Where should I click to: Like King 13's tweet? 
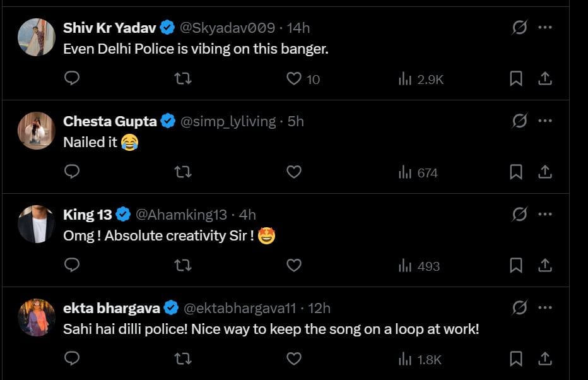294,265
